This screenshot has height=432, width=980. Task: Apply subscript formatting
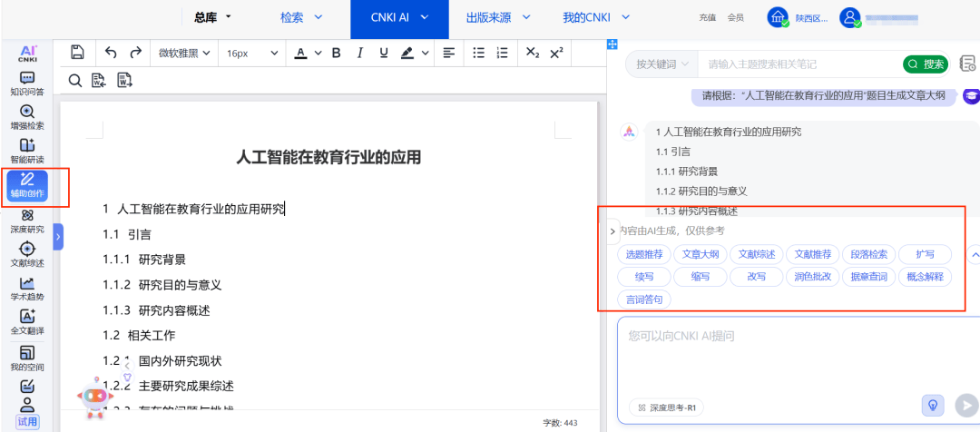pyautogui.click(x=533, y=54)
